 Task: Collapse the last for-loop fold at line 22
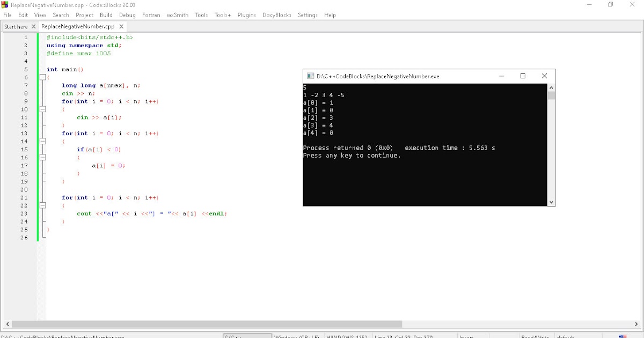point(43,205)
